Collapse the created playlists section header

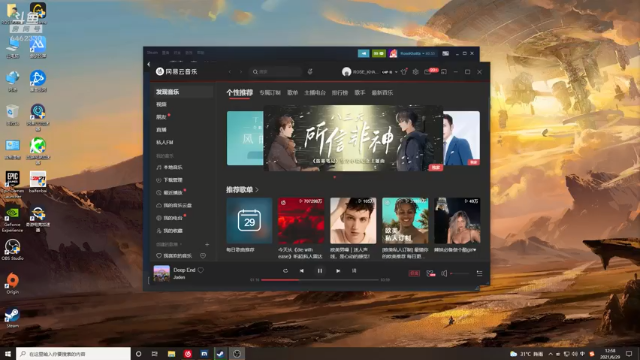pos(169,244)
